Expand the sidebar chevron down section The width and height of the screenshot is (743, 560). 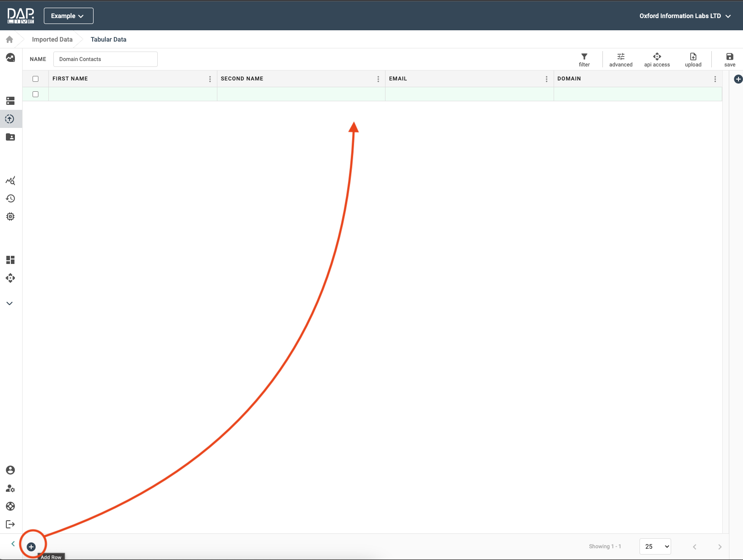click(9, 303)
